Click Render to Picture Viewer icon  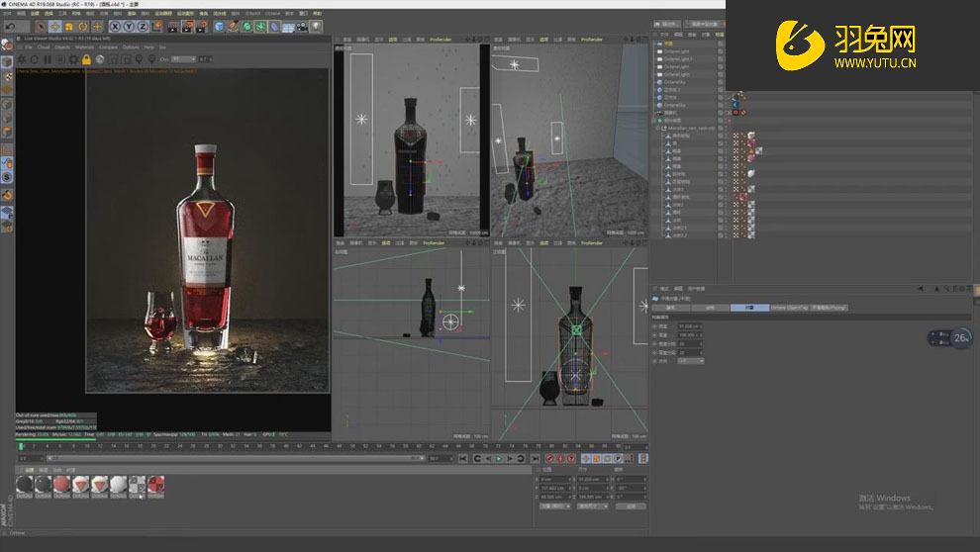(187, 27)
